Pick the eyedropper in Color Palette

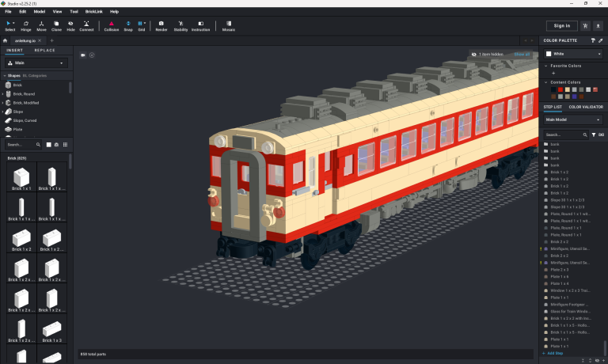[x=600, y=40]
